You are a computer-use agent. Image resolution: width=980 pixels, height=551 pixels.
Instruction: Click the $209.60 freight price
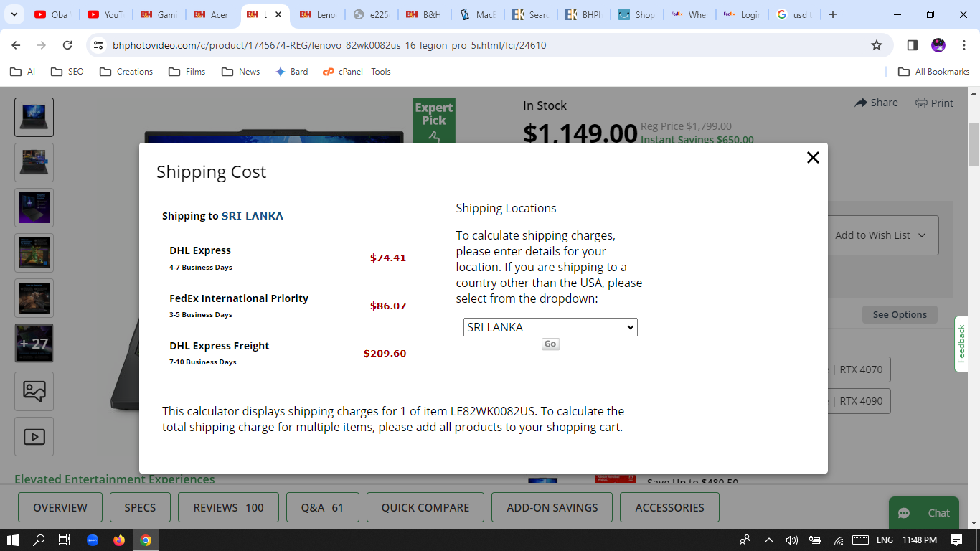coord(385,353)
